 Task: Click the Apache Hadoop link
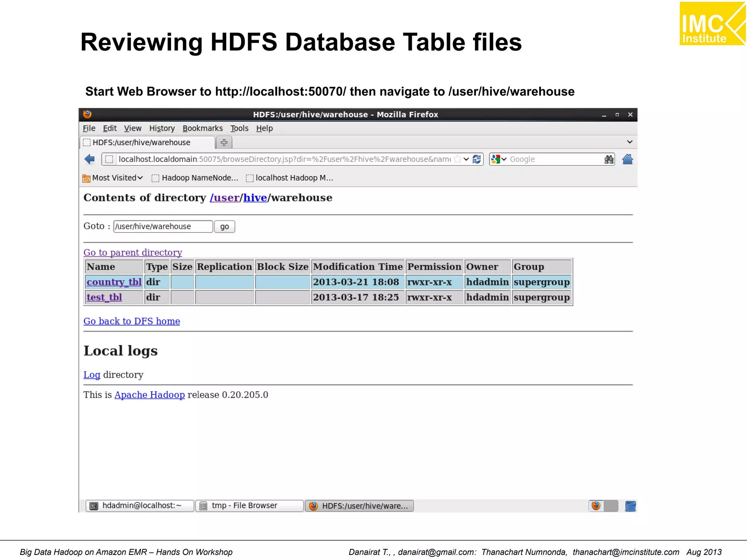[150, 395]
